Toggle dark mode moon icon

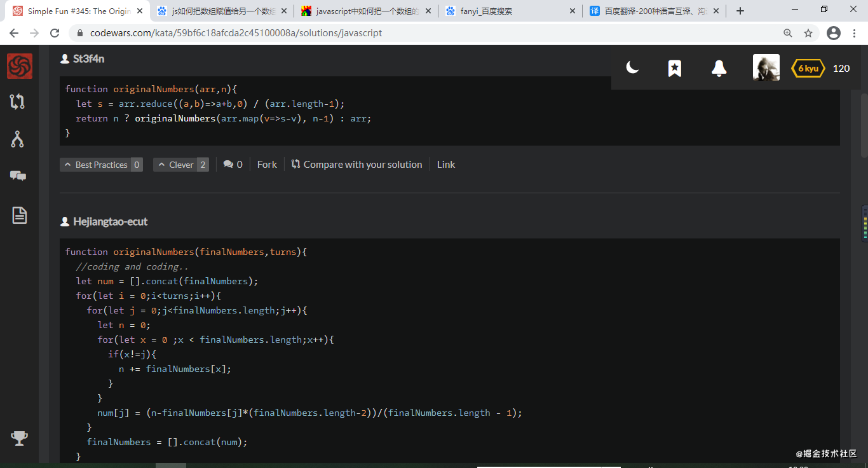(x=632, y=67)
